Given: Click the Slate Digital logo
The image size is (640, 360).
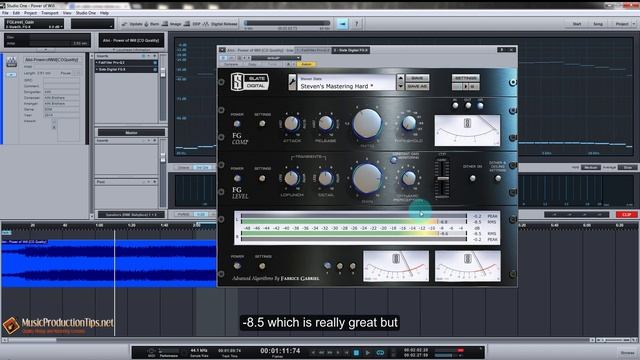Looking at the screenshot, I should point(250,82).
